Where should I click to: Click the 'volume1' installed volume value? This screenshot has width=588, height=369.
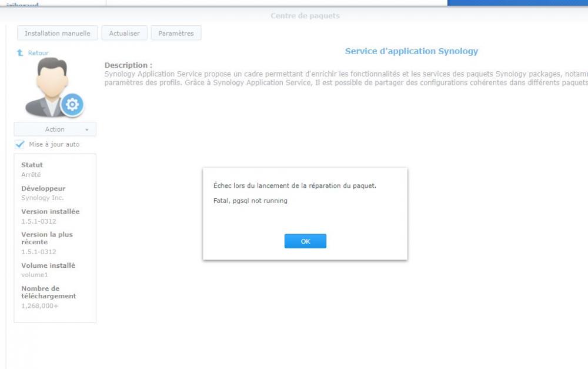tap(35, 275)
